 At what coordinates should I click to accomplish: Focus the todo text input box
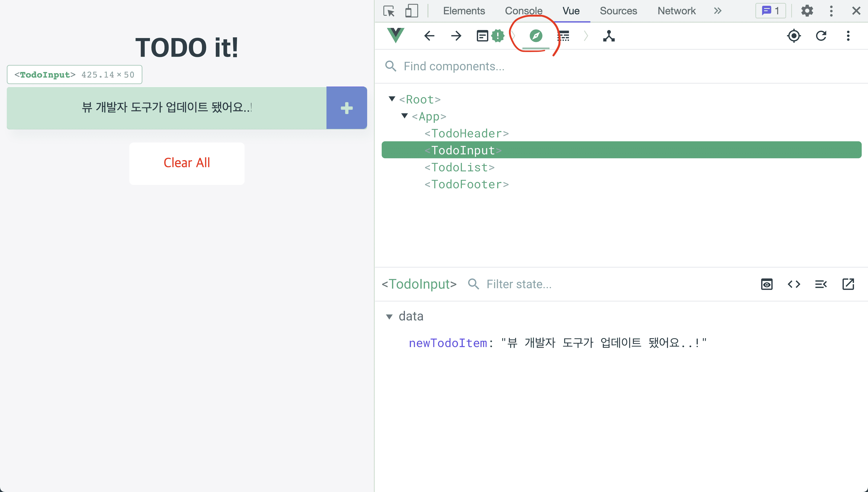(166, 108)
